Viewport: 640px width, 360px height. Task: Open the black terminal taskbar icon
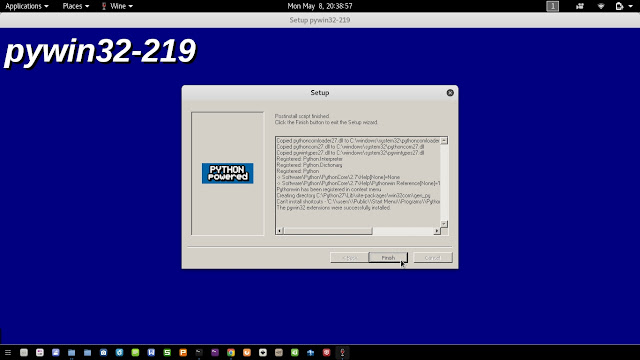[199, 352]
